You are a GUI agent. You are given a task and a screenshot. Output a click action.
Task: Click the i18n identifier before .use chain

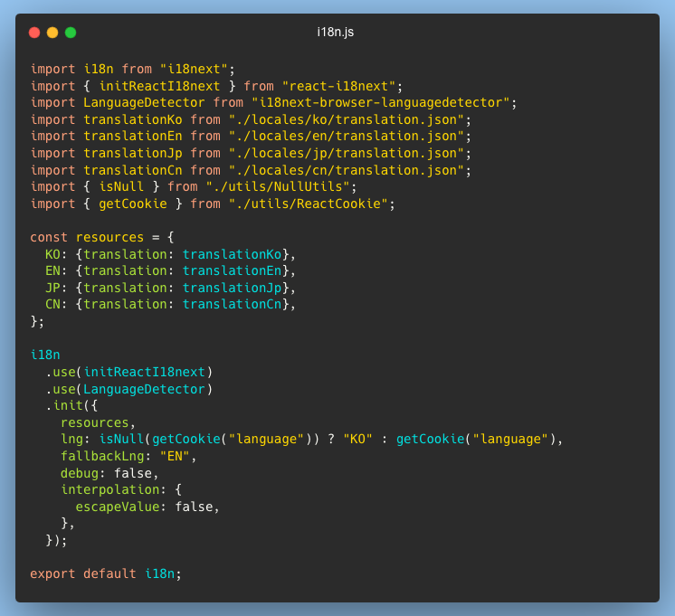pos(45,355)
